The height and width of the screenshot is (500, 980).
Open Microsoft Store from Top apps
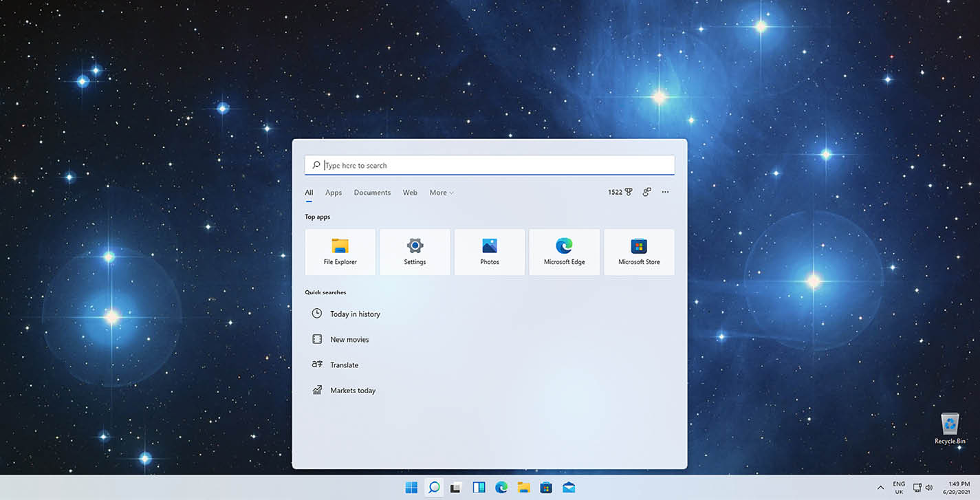point(639,252)
